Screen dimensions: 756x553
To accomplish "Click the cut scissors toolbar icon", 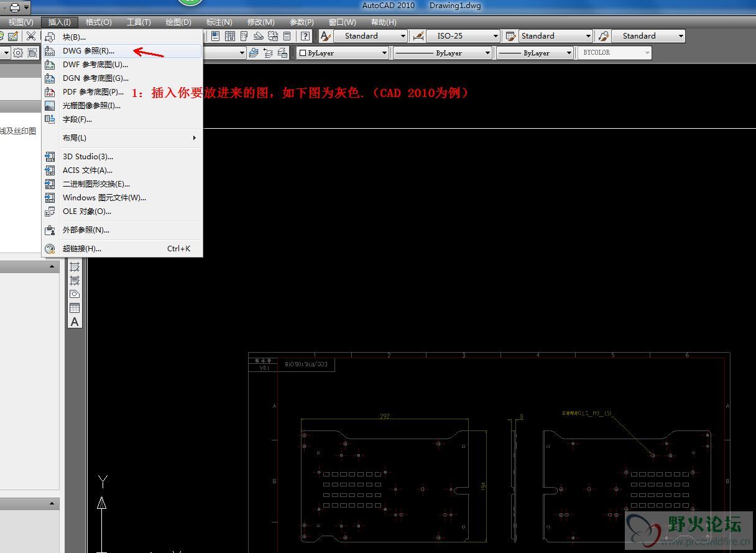I will (x=30, y=36).
